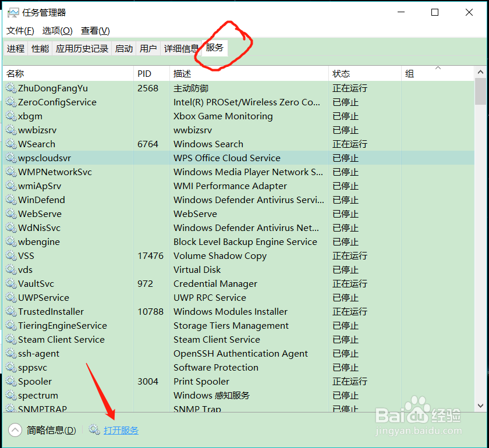Click the service icon next to WdNisSvc
Viewport: 489px width, 448px height.
tap(11, 228)
